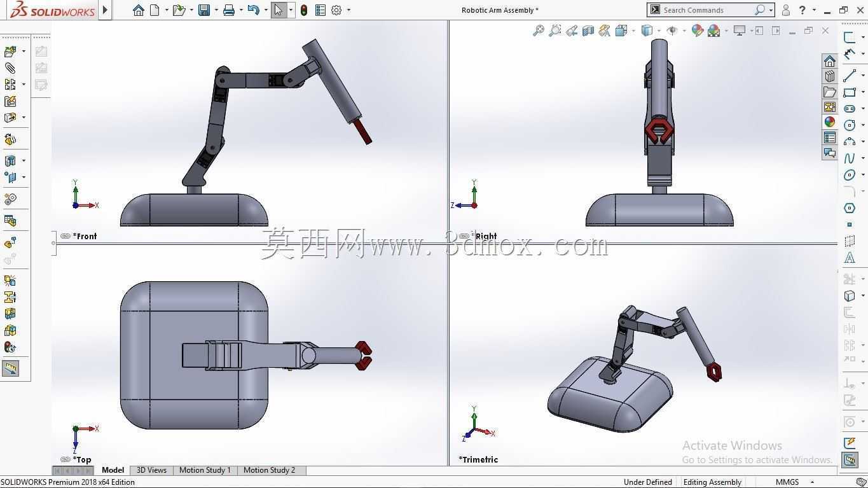Viewport: 868px width, 488px height.
Task: Click the Rebuild traffic light icon
Action: (304, 10)
